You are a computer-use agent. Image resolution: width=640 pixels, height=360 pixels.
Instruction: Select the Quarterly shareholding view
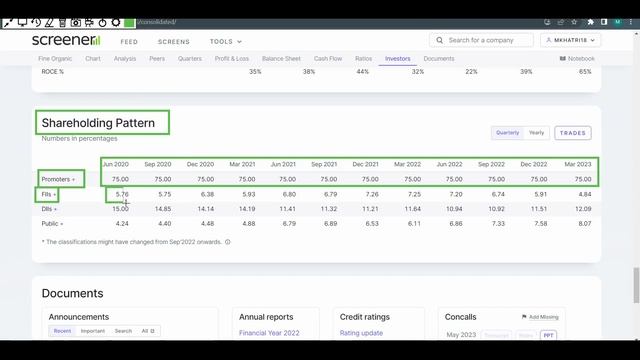pyautogui.click(x=507, y=133)
